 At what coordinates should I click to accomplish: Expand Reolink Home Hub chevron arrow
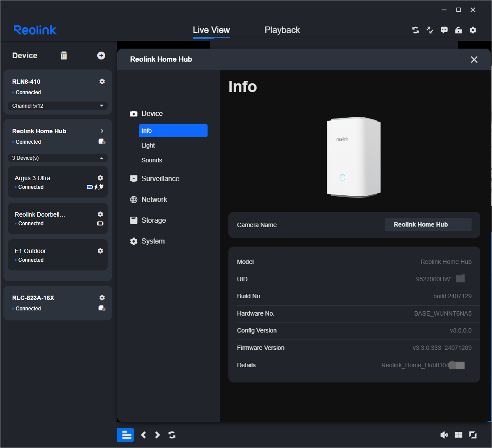point(102,131)
